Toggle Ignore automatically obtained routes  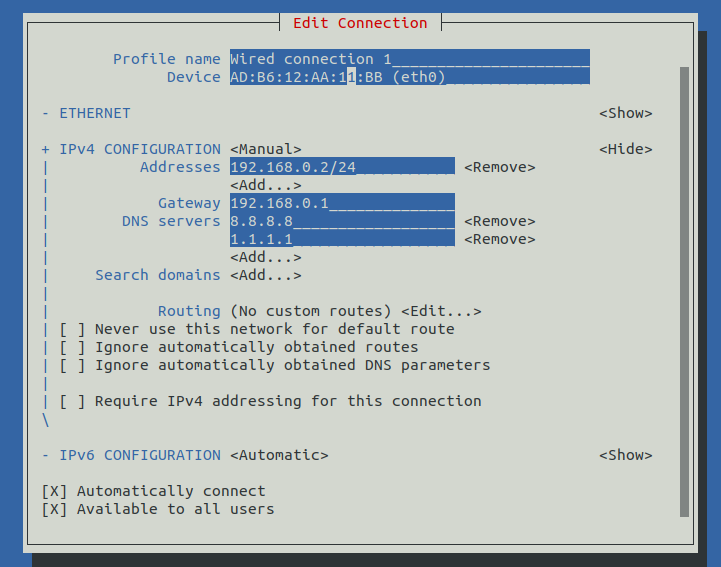click(239, 347)
